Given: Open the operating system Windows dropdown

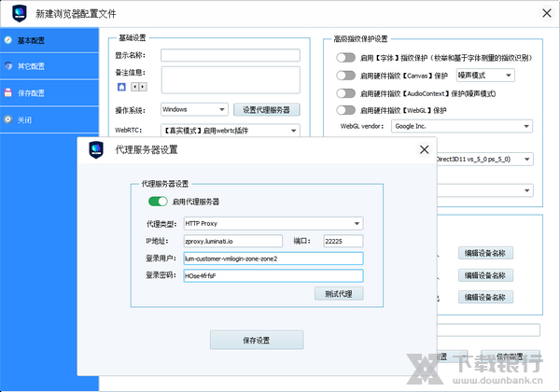Looking at the screenshot, I should pyautogui.click(x=194, y=109).
